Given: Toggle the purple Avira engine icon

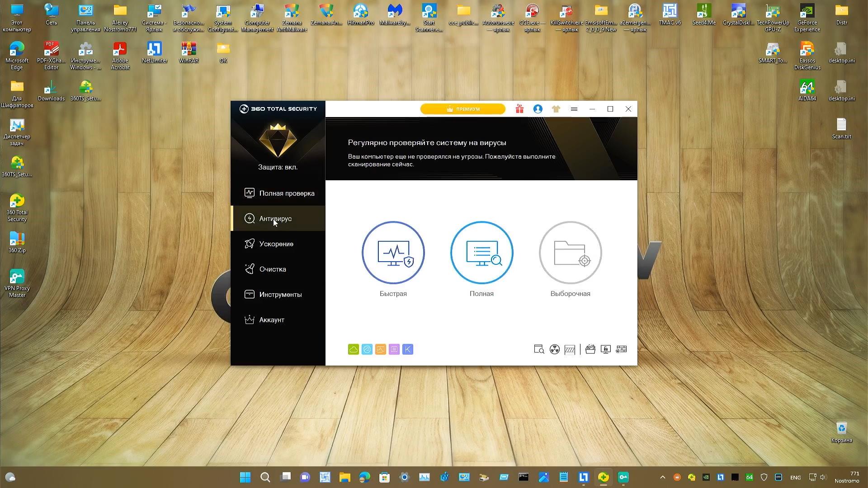Looking at the screenshot, I should (394, 349).
